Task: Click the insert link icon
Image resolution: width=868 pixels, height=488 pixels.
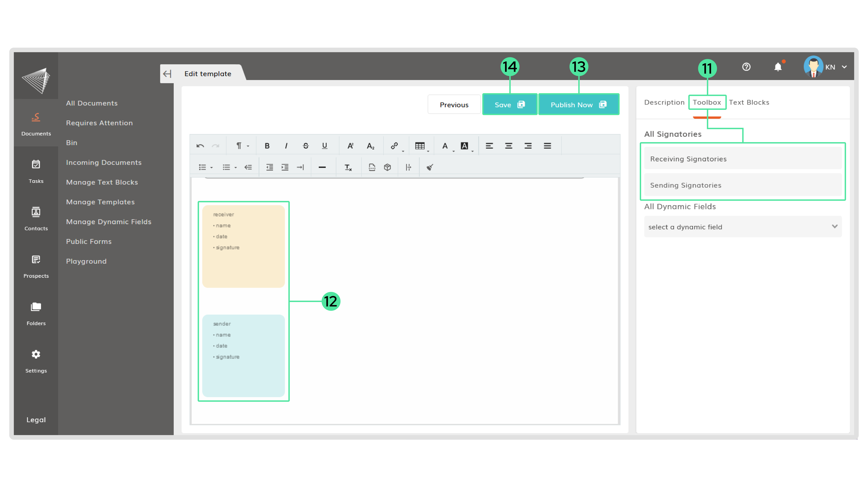Action: click(x=394, y=146)
